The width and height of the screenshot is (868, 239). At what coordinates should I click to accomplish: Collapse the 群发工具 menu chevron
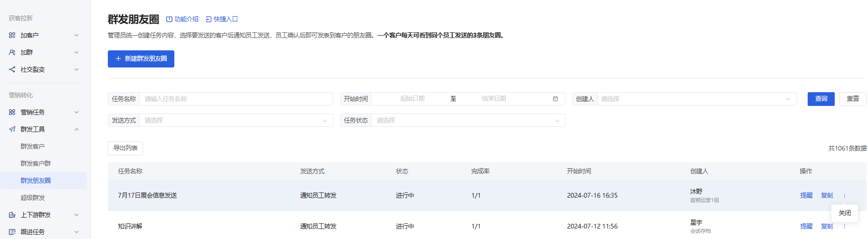(x=76, y=129)
